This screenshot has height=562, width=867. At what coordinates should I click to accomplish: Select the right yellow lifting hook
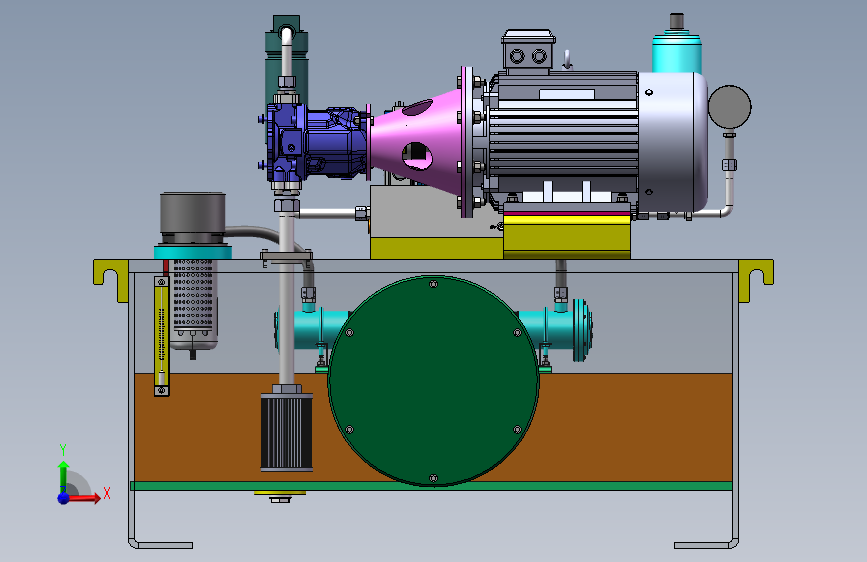point(755,280)
